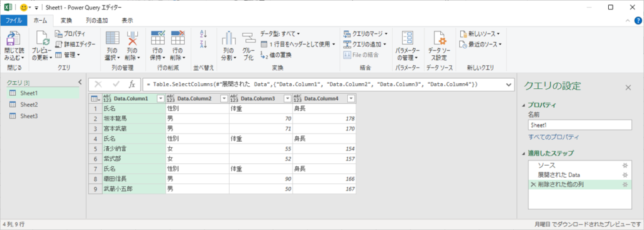Open the クエリの追加 dropdown

point(364,45)
